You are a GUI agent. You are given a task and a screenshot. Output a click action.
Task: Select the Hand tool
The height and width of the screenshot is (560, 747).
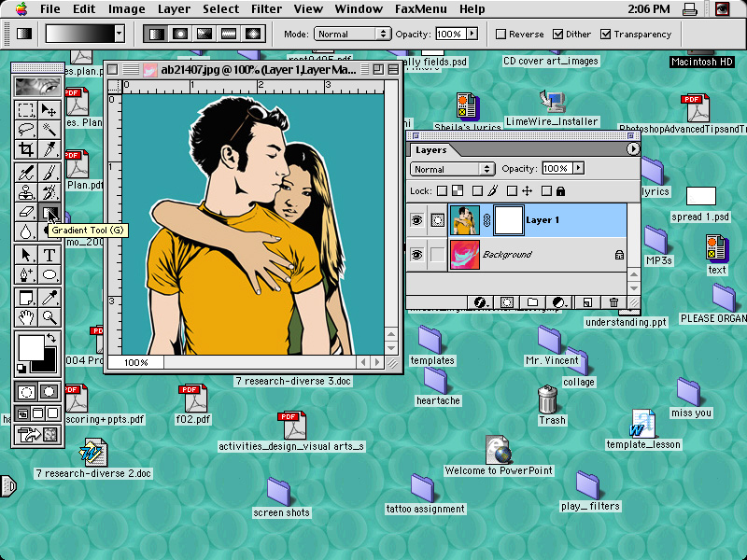[26, 317]
